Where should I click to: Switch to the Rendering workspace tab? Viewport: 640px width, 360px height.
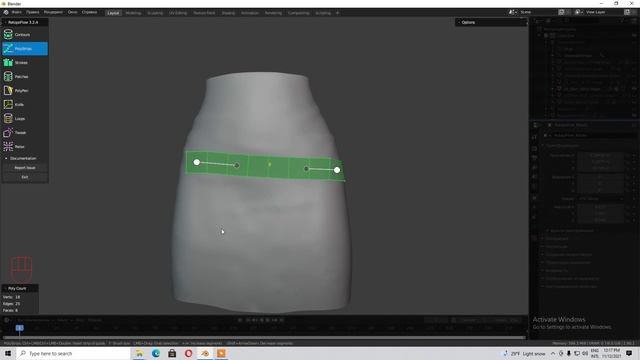pyautogui.click(x=273, y=13)
